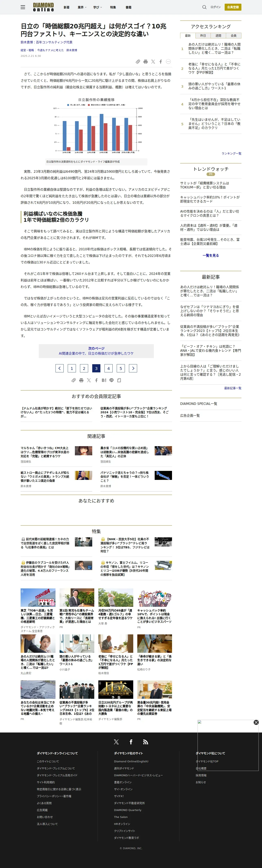Open 広告企画一覧 link
Image resolution: width=262 pixels, height=868 pixels.
190,416
